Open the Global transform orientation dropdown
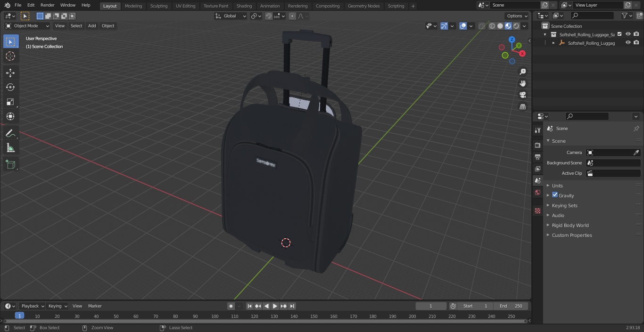The width and height of the screenshot is (644, 332). pos(231,16)
